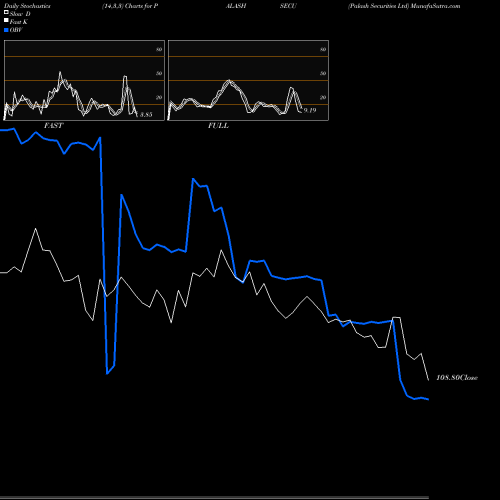Click the horizontal scrollbar along the bottom

point(214,498)
